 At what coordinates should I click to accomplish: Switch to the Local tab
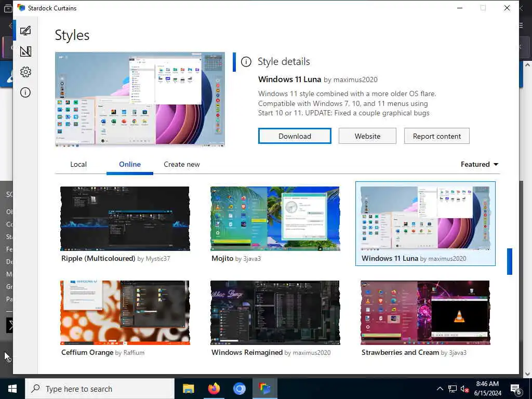(78, 164)
